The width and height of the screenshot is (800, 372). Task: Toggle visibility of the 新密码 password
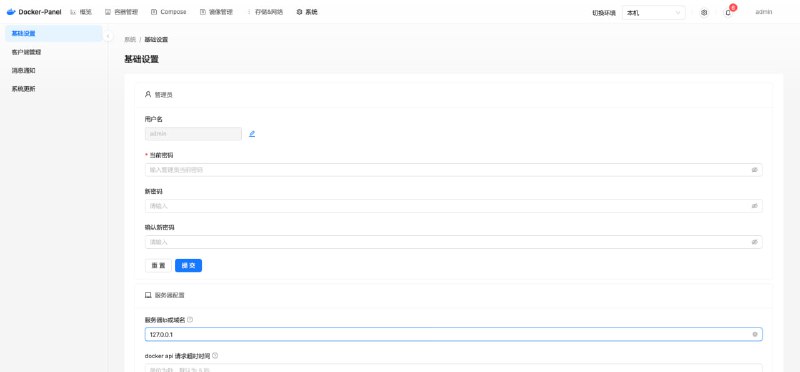coord(754,206)
